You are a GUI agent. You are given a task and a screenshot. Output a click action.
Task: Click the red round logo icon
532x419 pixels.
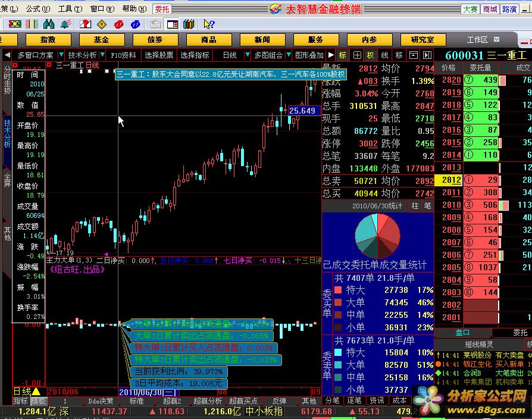coord(119,24)
